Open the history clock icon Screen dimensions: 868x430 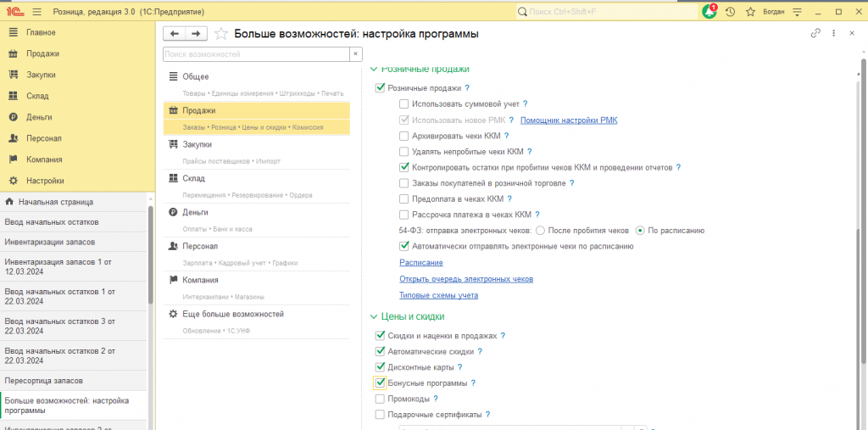[730, 12]
